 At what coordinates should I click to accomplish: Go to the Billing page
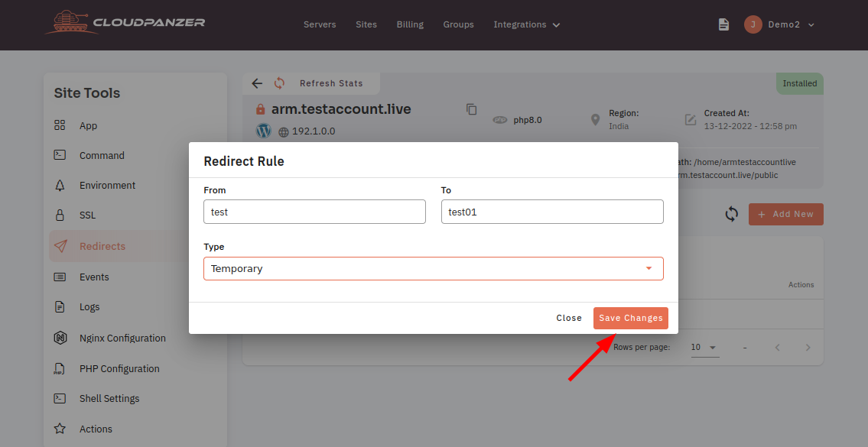pyautogui.click(x=410, y=24)
